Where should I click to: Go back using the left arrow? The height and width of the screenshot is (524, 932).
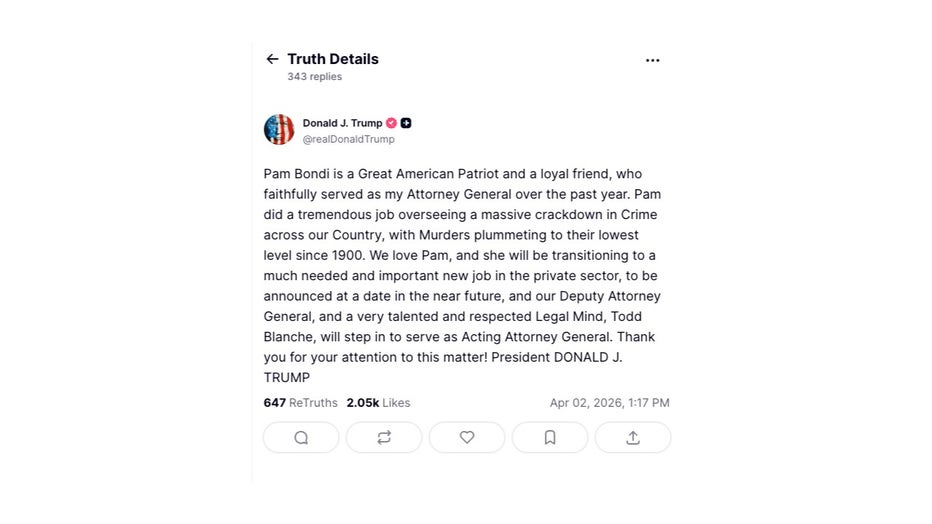point(272,59)
